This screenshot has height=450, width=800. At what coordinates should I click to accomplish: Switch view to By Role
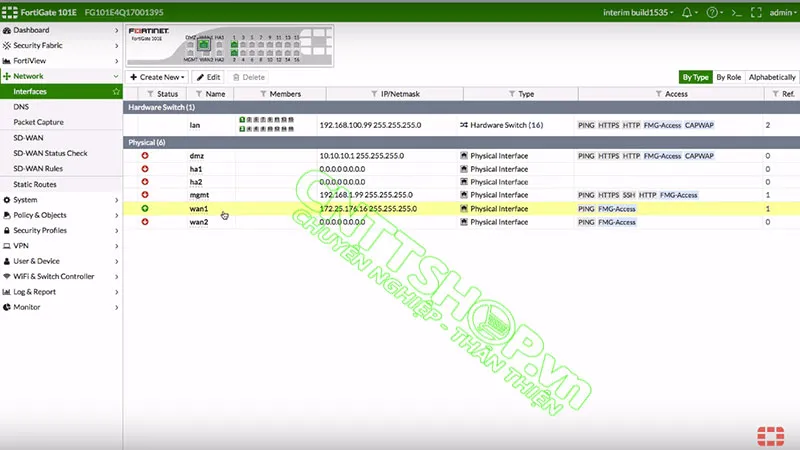728,77
